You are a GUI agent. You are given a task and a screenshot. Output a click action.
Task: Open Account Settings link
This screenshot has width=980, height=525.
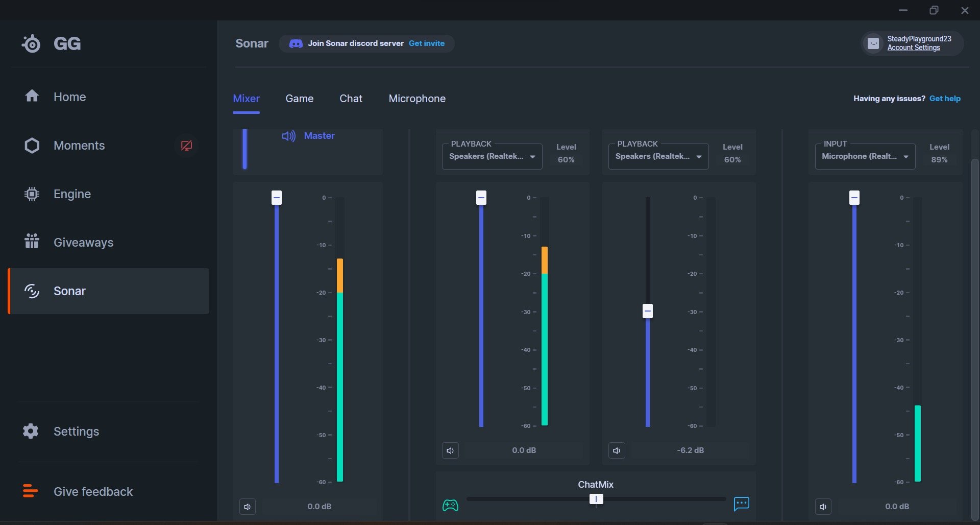pos(914,47)
